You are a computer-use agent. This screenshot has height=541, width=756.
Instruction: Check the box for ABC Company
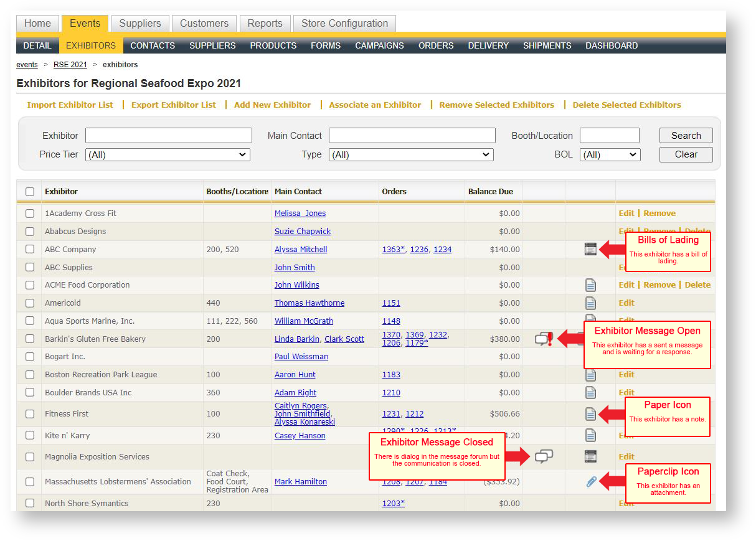pyautogui.click(x=30, y=250)
